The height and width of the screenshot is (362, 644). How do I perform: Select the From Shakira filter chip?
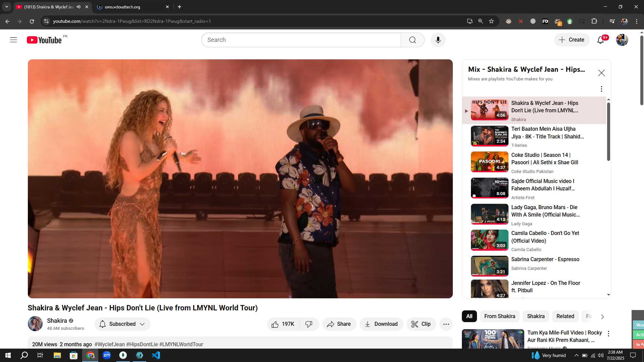[499, 316]
